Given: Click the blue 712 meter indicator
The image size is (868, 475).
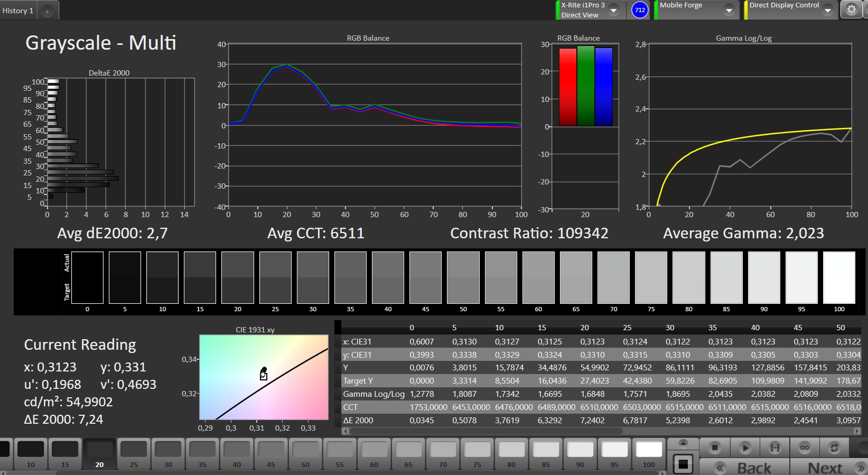Looking at the screenshot, I should (x=640, y=10).
